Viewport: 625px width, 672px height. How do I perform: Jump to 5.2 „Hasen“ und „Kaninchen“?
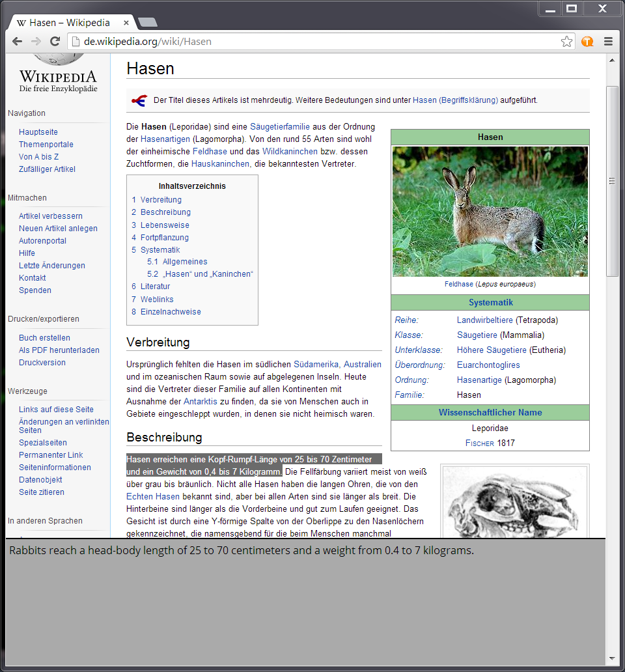click(x=200, y=274)
